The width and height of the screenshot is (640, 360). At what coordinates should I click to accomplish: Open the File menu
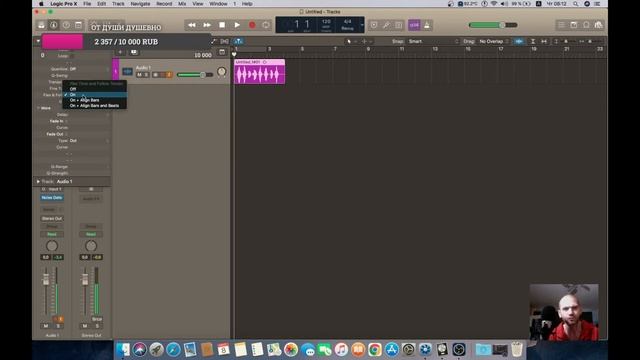87,4
